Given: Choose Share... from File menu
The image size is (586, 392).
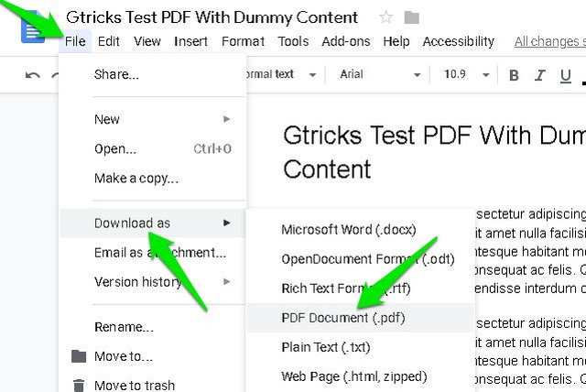Looking at the screenshot, I should pos(153,74).
